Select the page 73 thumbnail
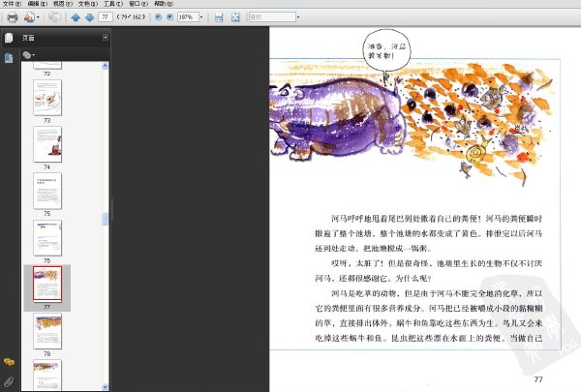The image size is (581, 392). pyautogui.click(x=47, y=98)
